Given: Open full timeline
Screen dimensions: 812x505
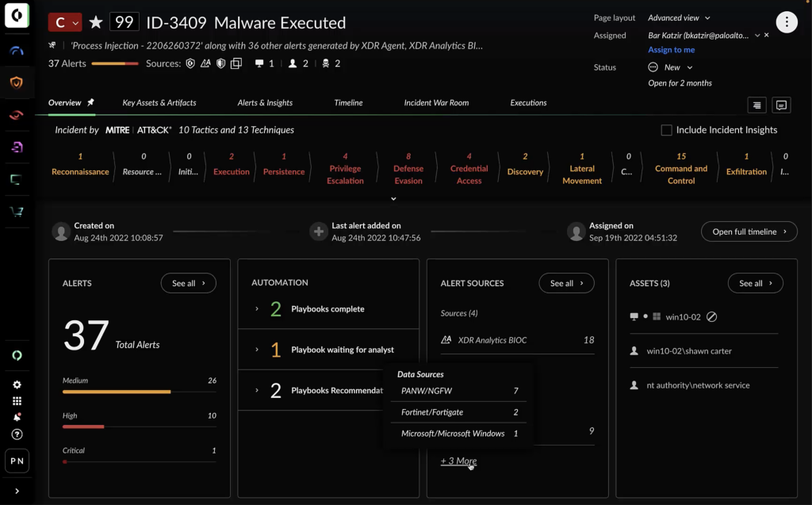Looking at the screenshot, I should click(749, 231).
